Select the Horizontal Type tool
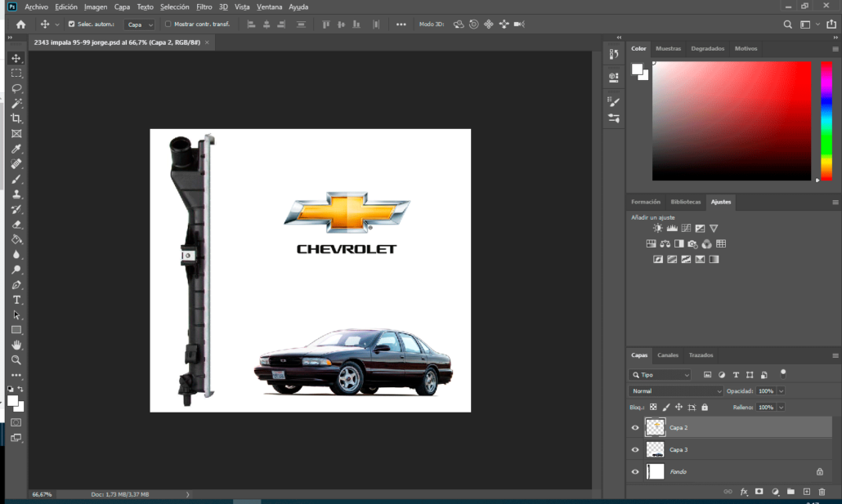This screenshot has height=504, width=842. tap(16, 300)
